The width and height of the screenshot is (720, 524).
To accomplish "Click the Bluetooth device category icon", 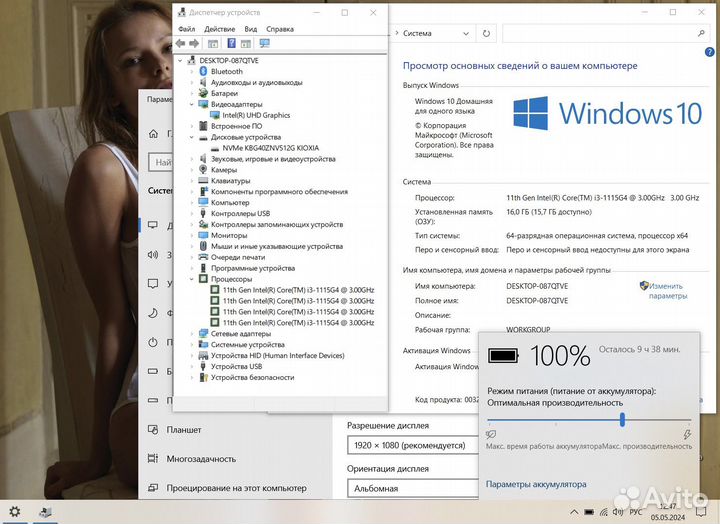I will pos(203,71).
